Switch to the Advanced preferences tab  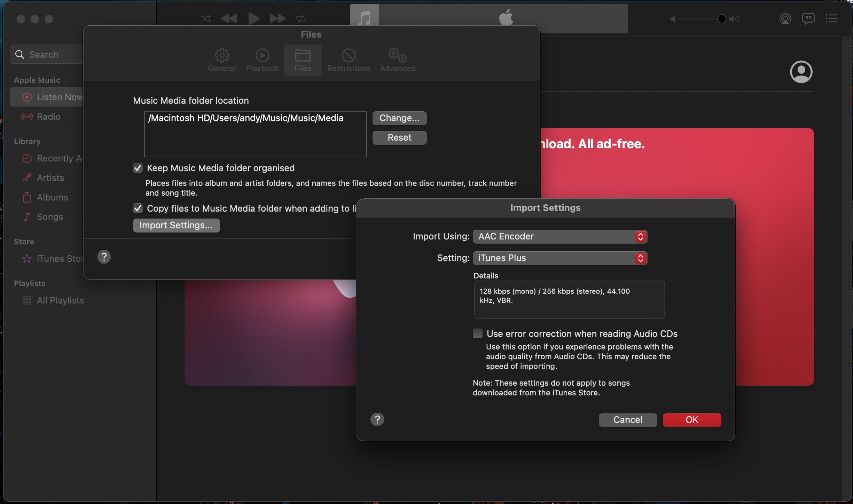(397, 60)
